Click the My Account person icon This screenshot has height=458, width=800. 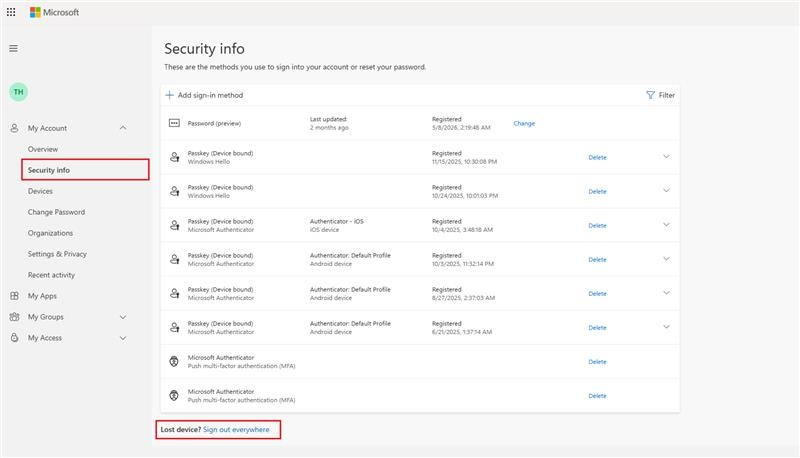point(14,128)
